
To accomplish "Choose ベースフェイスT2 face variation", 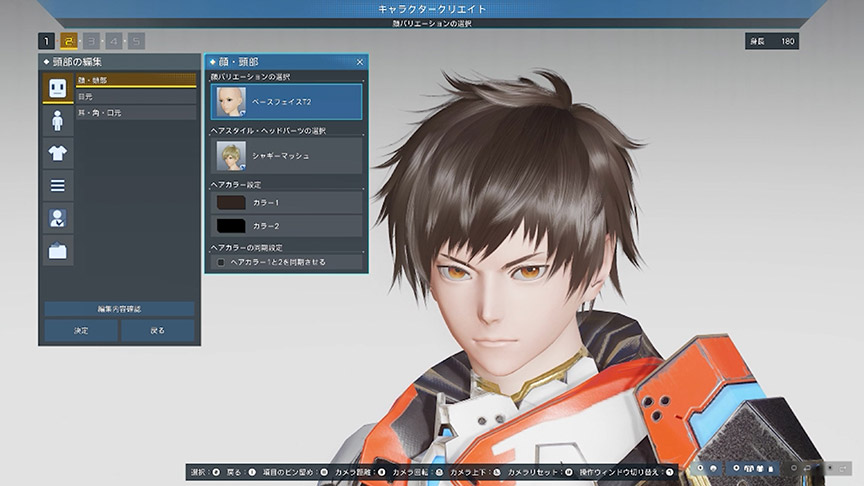I will [x=287, y=102].
